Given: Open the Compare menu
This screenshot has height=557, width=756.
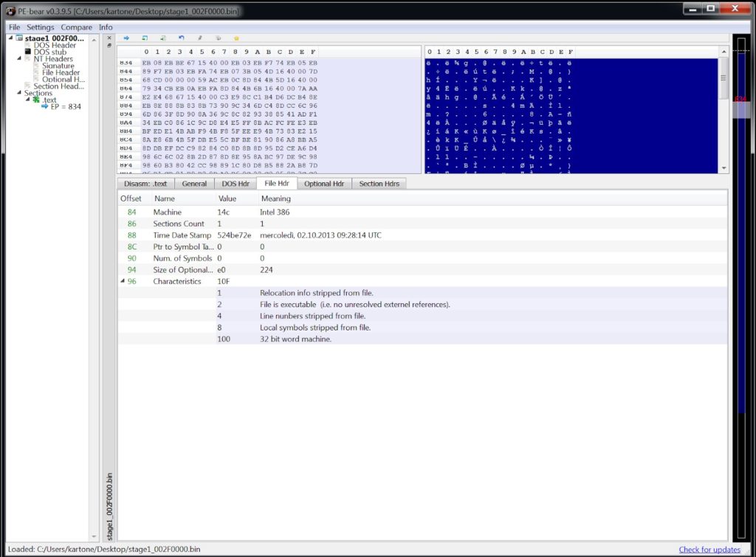Looking at the screenshot, I should (x=76, y=27).
